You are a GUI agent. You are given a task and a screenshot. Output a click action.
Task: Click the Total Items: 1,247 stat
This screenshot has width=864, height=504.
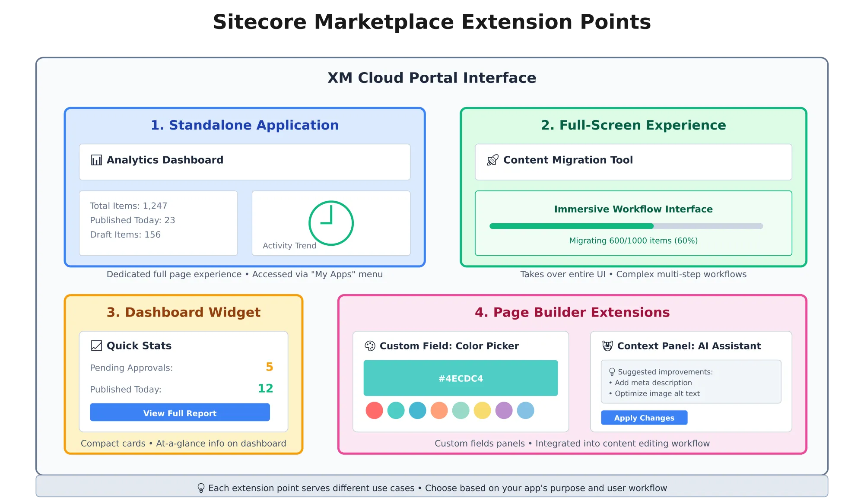(128, 206)
